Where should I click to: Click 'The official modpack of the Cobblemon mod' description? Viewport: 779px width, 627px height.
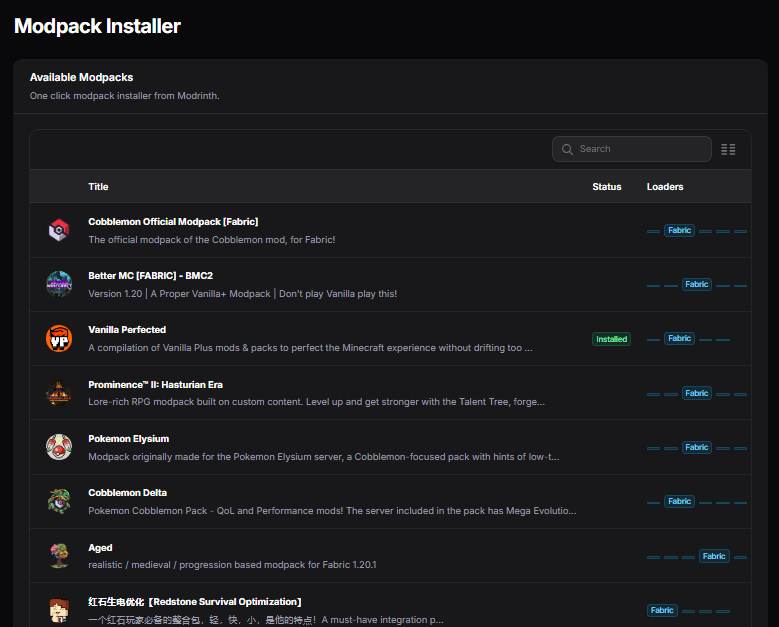212,239
